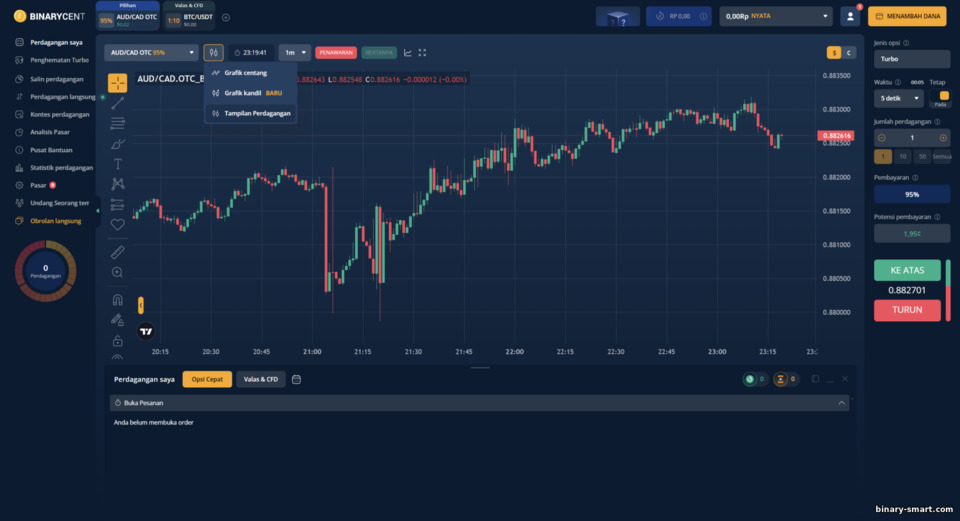This screenshot has height=521, width=960.
Task: Select preset trade amount 50
Action: point(922,157)
